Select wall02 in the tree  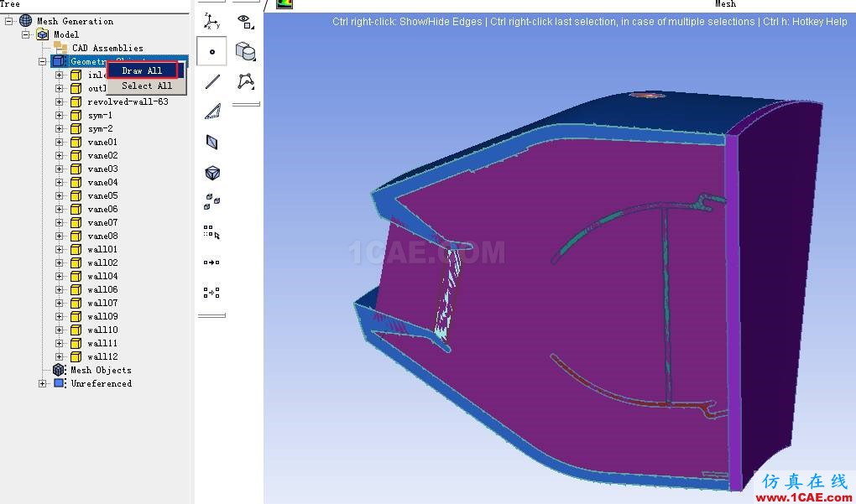pyautogui.click(x=102, y=263)
